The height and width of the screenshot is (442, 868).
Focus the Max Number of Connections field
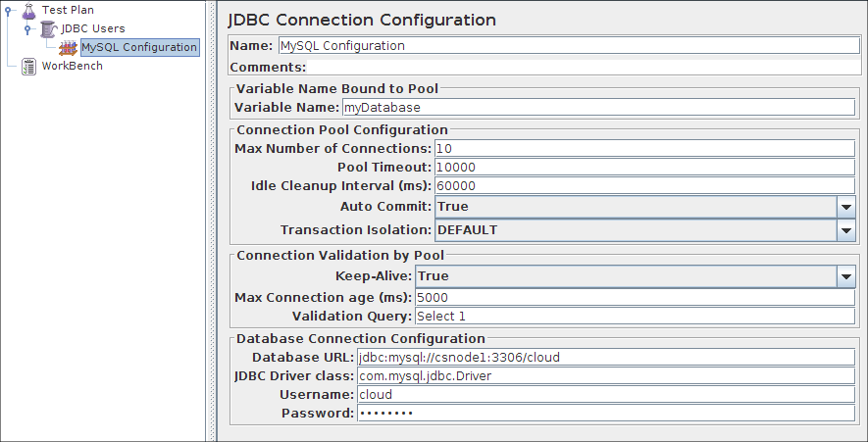pos(644,149)
